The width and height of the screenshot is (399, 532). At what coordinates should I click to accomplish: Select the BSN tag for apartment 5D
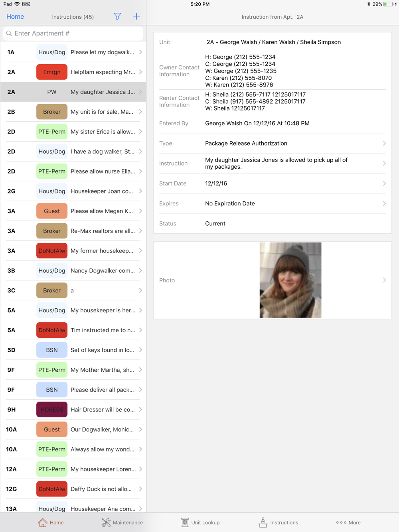click(52, 350)
